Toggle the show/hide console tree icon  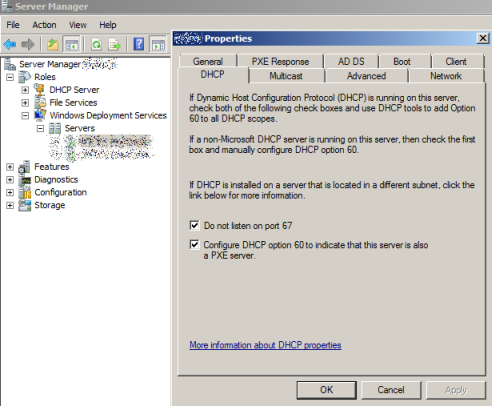pos(71,44)
